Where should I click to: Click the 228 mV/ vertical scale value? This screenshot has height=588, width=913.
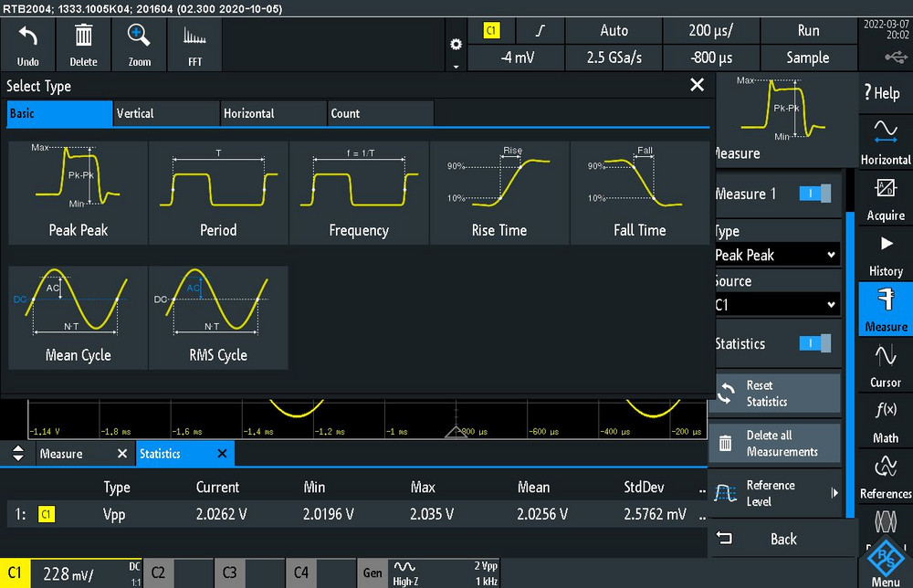pyautogui.click(x=68, y=574)
